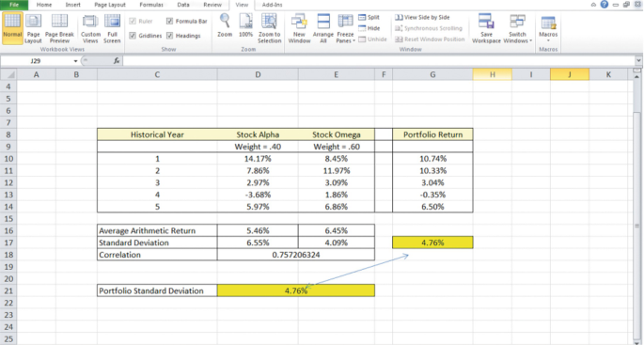Click Arrange All windows

[x=323, y=28]
